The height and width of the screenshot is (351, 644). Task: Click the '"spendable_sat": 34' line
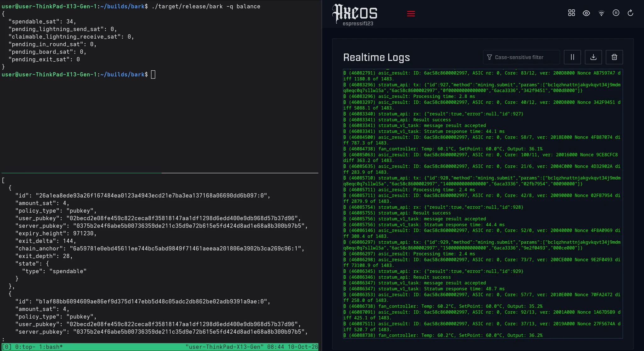pos(42,22)
